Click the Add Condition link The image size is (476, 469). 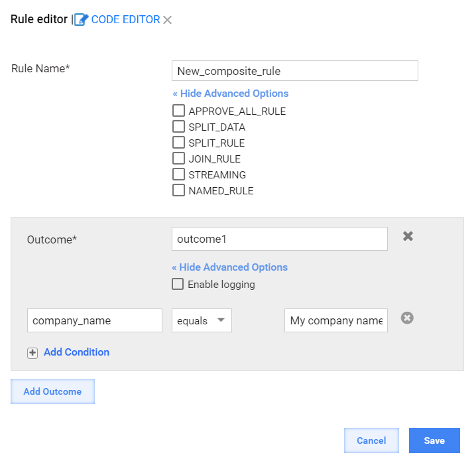[76, 352]
